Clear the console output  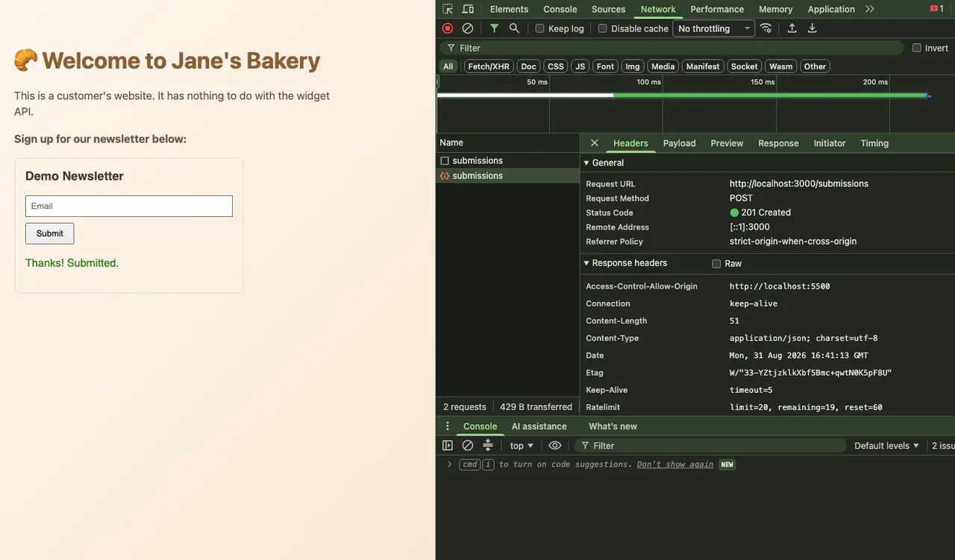[x=468, y=445]
